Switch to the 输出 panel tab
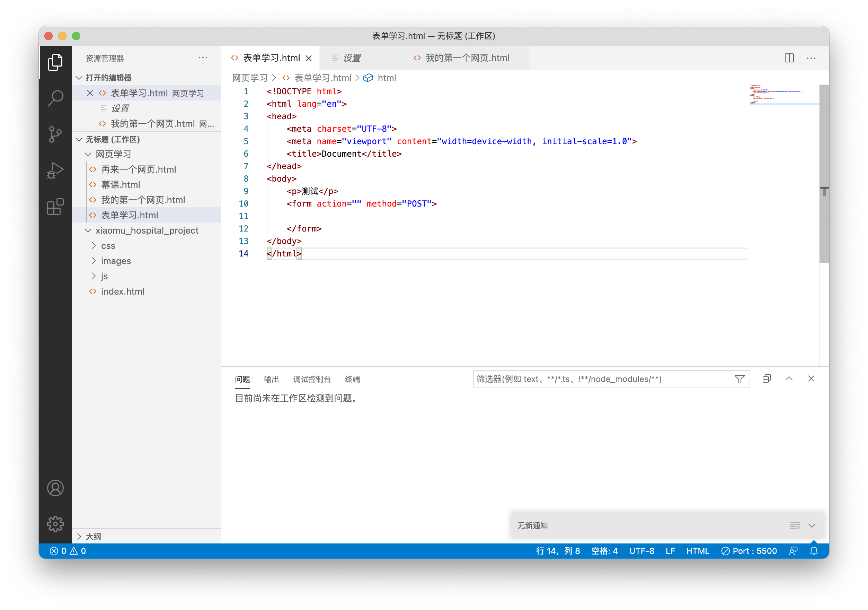 pos(271,379)
